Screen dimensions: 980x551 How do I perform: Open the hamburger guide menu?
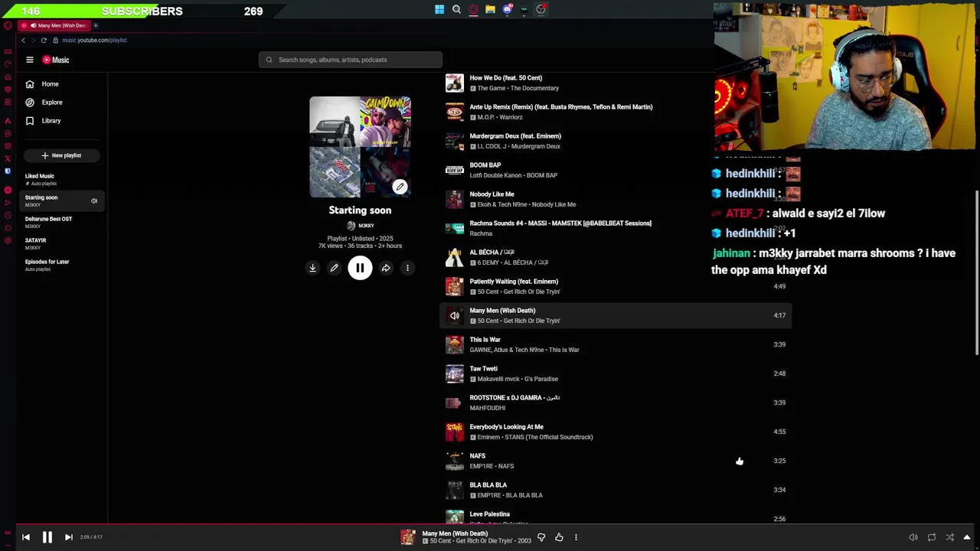pyautogui.click(x=30, y=60)
